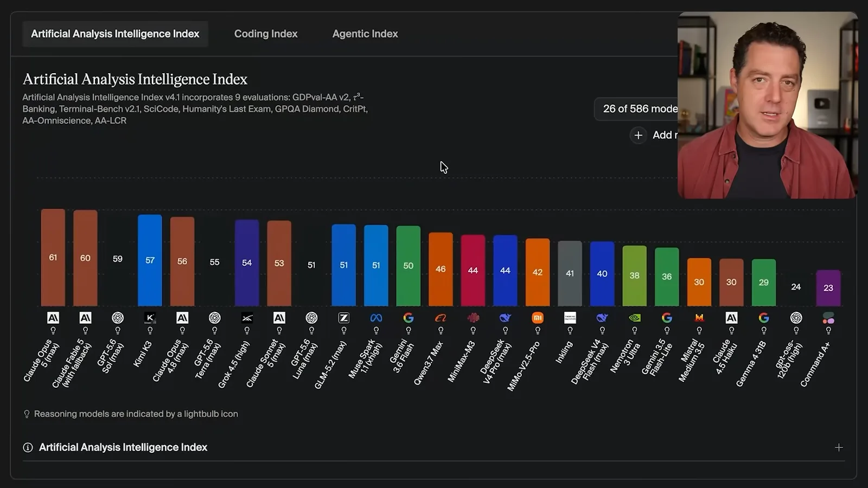This screenshot has width=868, height=488.
Task: Click the MiniMax-M3 waveform logo
Action: pyautogui.click(x=473, y=318)
